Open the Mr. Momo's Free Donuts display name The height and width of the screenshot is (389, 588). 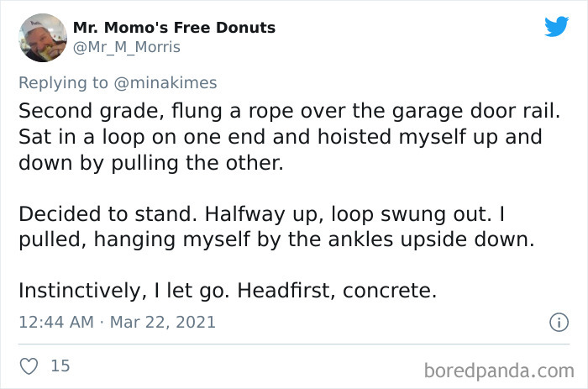click(x=174, y=28)
